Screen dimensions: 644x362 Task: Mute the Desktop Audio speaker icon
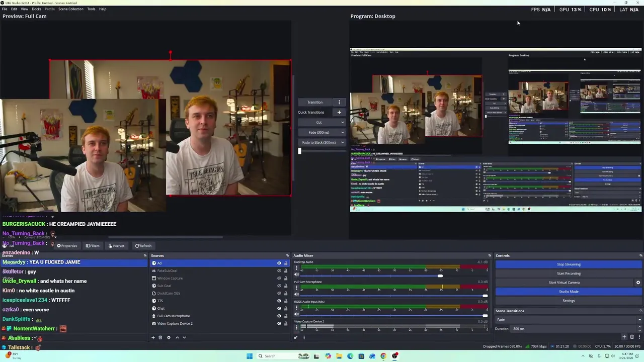point(296,275)
